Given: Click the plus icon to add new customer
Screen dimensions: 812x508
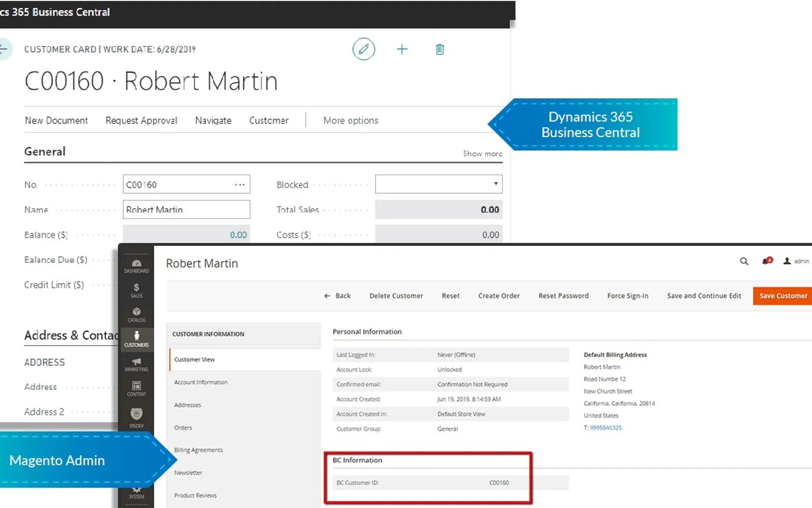Looking at the screenshot, I should pos(402,49).
